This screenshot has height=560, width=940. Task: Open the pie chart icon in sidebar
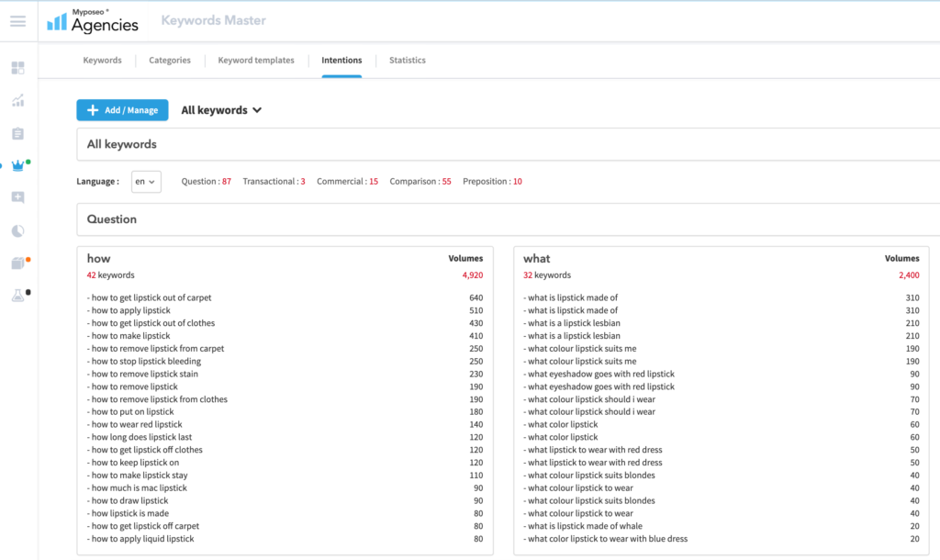point(18,230)
